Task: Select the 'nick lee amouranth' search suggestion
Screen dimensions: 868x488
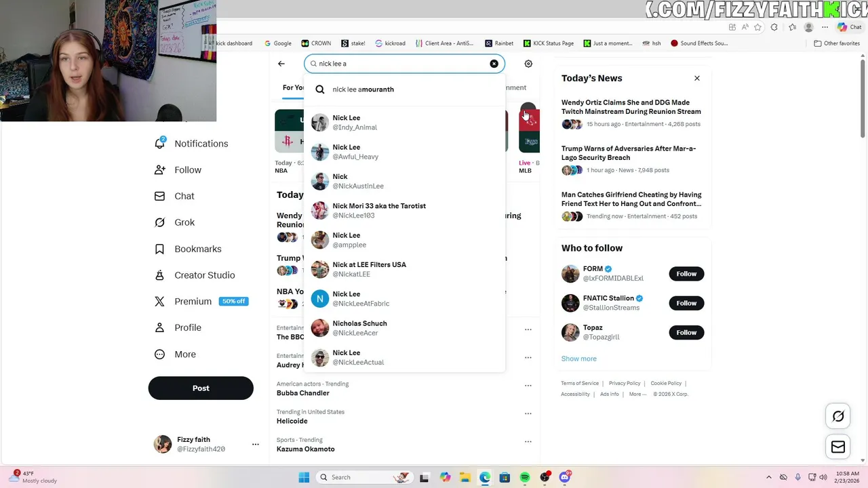Action: click(x=404, y=89)
